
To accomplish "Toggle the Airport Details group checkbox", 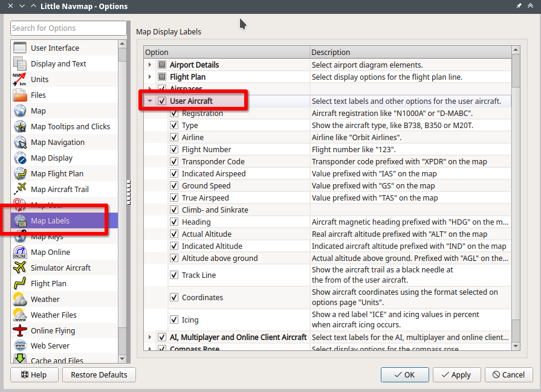I will [x=162, y=65].
